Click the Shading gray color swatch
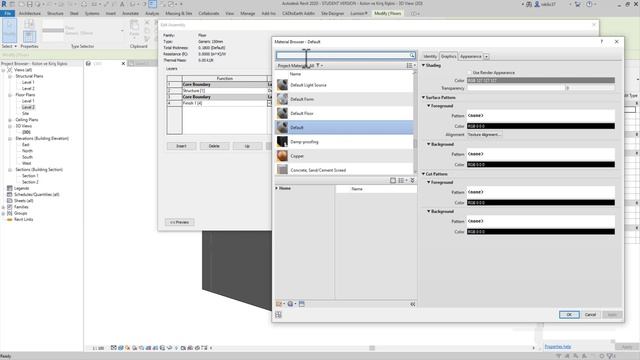This screenshot has width=640, height=360. [541, 80]
